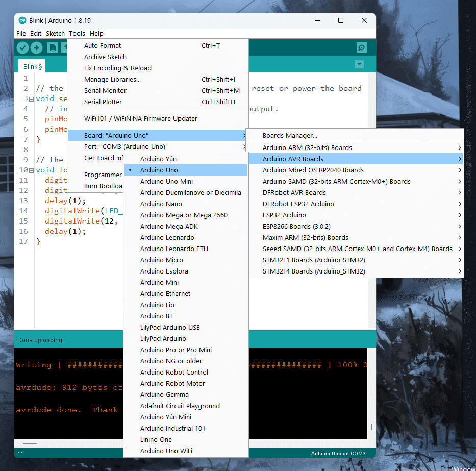This screenshot has width=476, height=471.
Task: Click the Done uploading status message
Action: (x=40, y=340)
